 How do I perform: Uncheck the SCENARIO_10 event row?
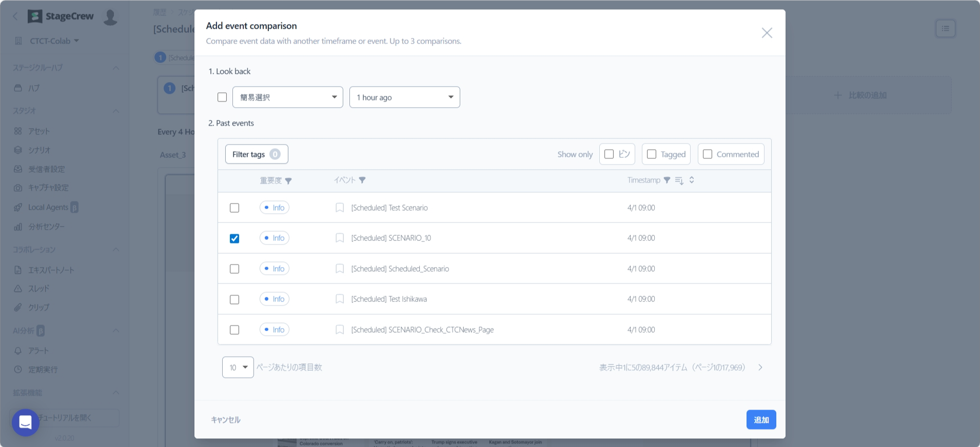pos(234,238)
